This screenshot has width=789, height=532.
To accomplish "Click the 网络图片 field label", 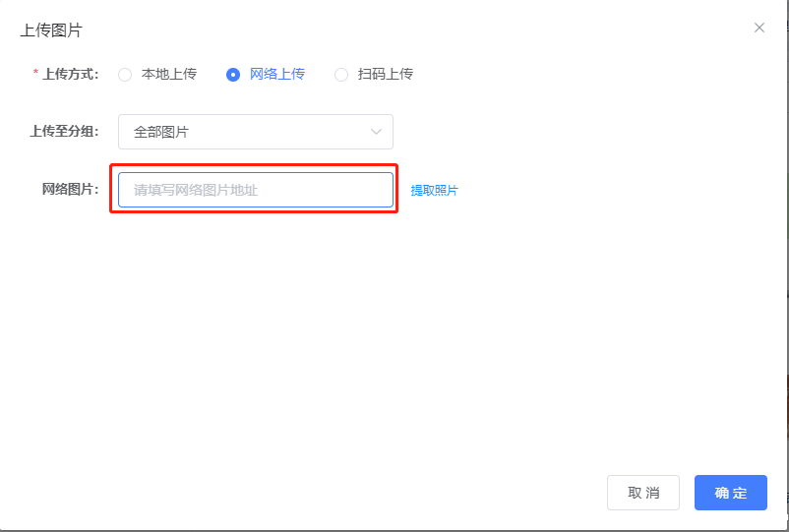I will (70, 190).
